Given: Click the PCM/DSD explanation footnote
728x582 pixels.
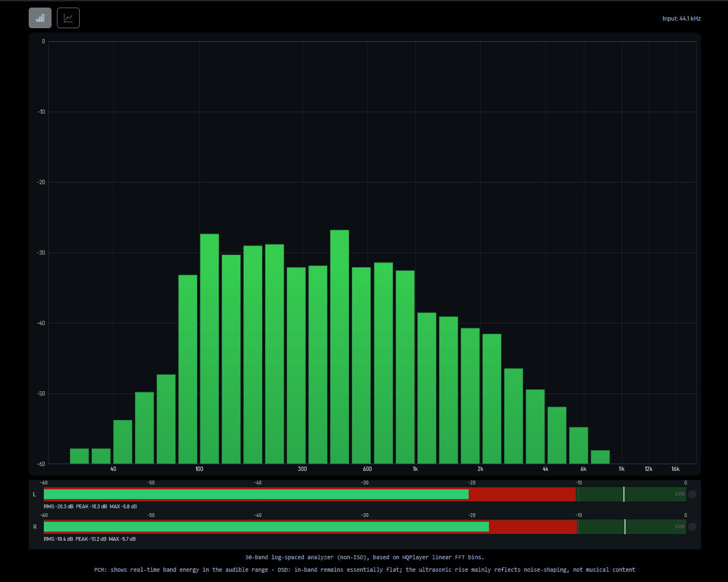Looking at the screenshot, I should 364,570.
